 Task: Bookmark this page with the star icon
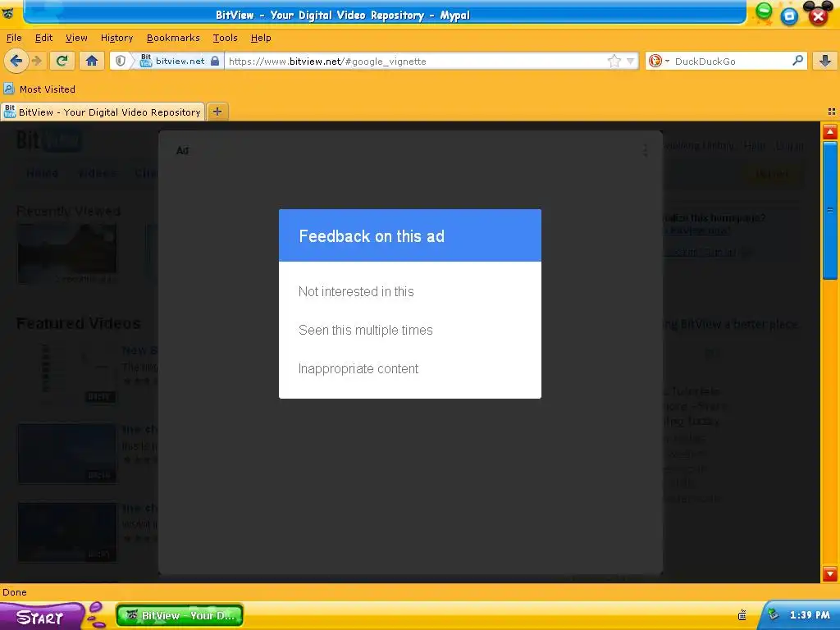[614, 61]
